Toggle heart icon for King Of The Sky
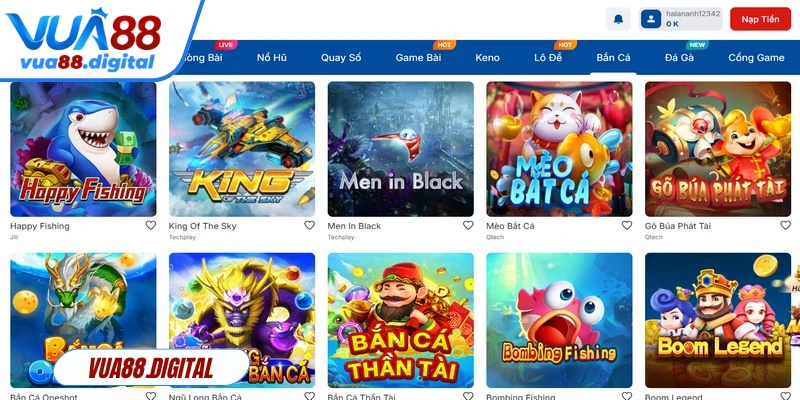The width and height of the screenshot is (800, 400). (x=309, y=225)
